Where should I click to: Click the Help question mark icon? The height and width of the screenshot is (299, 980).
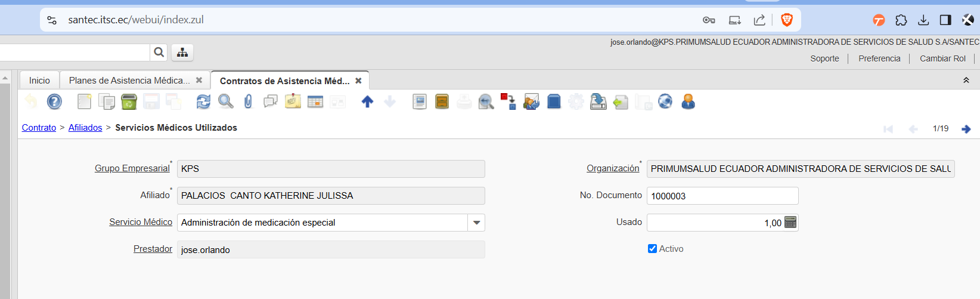(54, 102)
